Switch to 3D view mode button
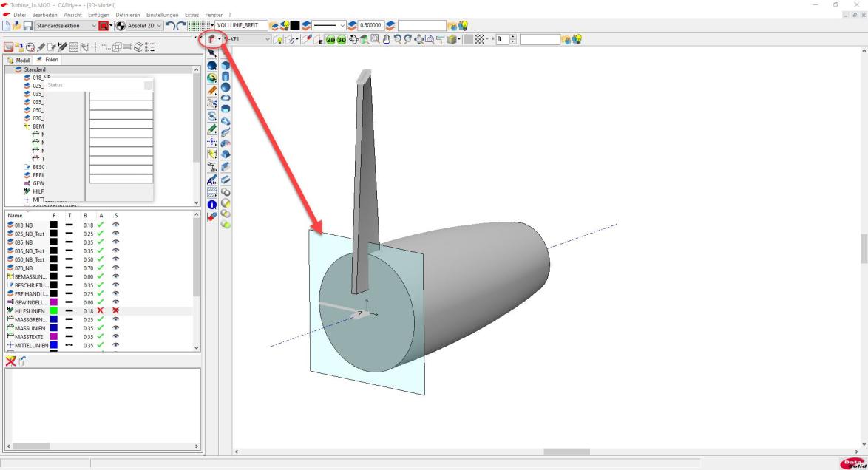Viewport: 868px width, 470px height. pos(342,39)
